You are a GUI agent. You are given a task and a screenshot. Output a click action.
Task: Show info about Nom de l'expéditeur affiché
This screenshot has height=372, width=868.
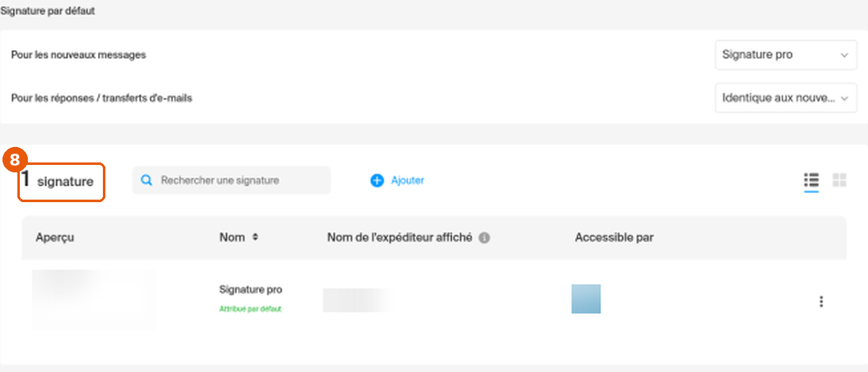pyautogui.click(x=484, y=238)
